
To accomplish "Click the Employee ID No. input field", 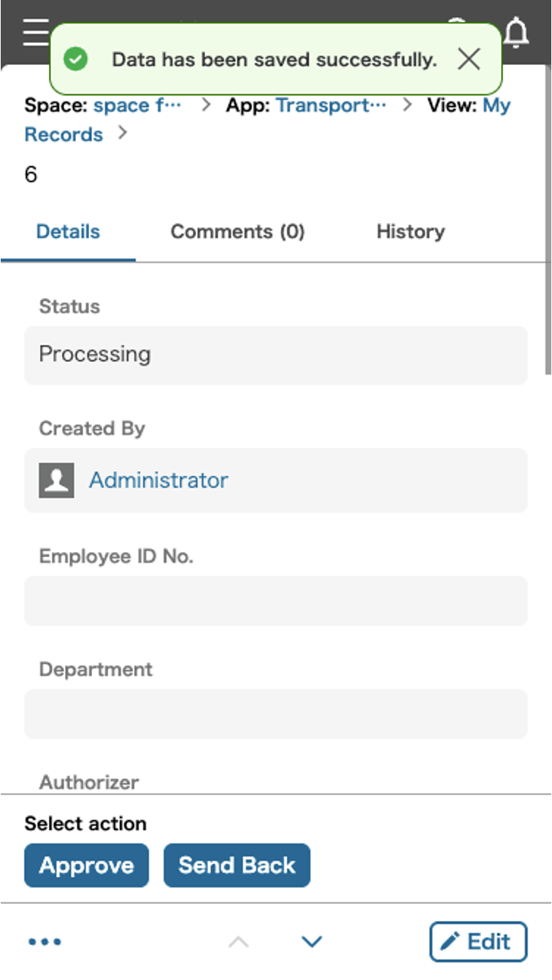I will click(276, 600).
